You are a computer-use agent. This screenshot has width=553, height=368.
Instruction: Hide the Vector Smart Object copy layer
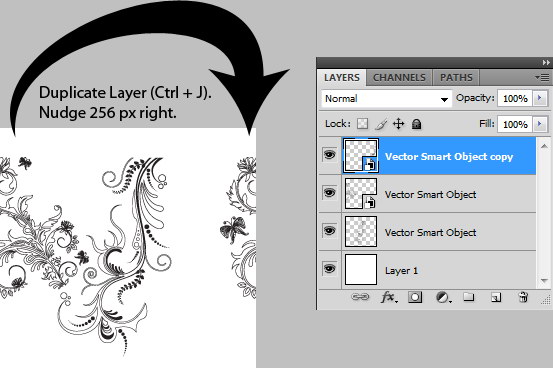[x=329, y=155]
